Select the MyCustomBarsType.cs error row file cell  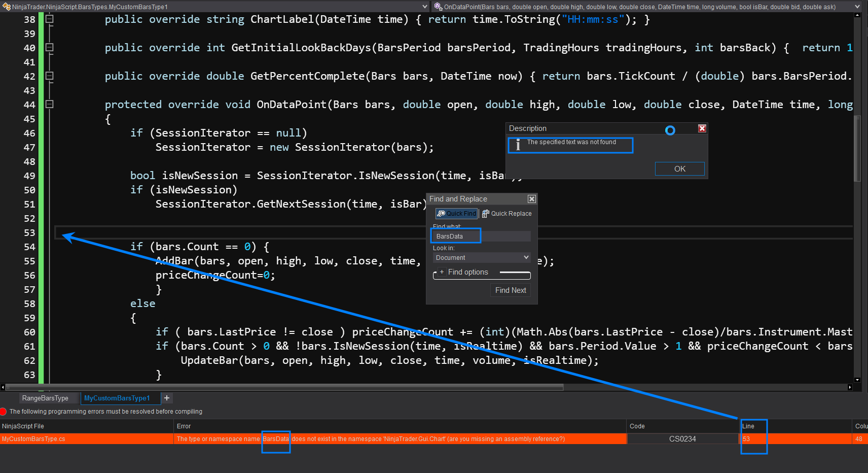click(86, 439)
